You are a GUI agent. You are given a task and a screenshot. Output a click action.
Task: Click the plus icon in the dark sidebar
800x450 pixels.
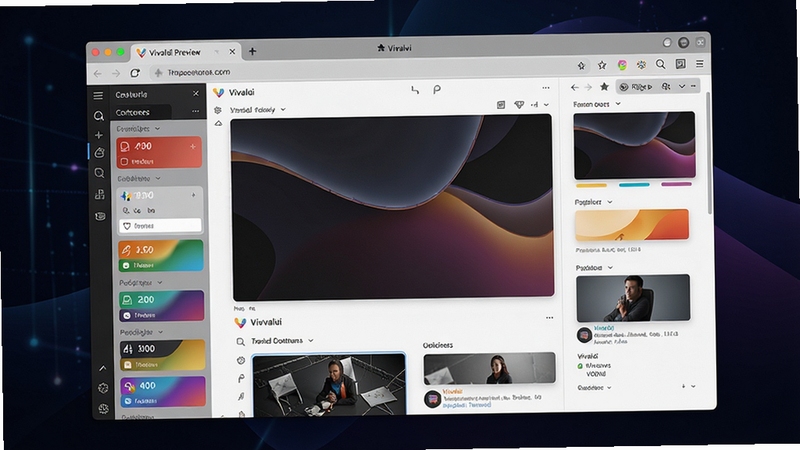point(99,135)
